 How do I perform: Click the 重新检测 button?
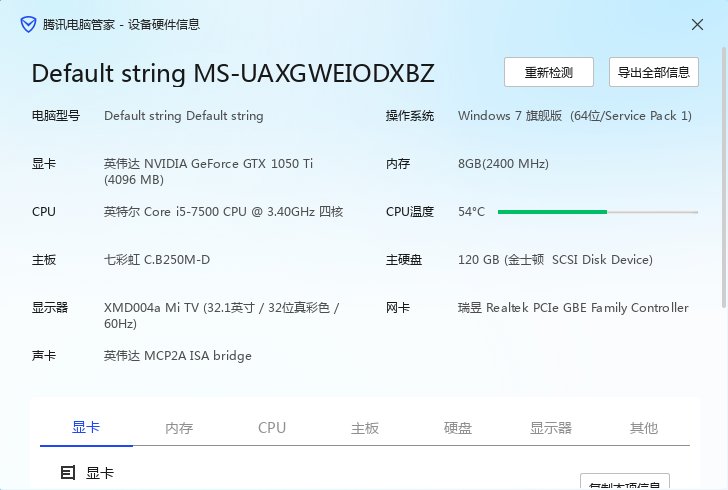[549, 72]
